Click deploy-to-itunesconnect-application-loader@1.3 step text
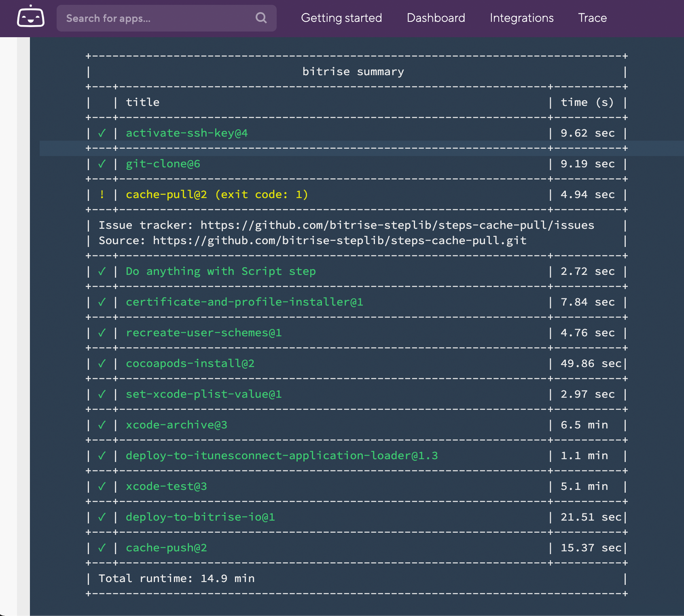 (x=282, y=456)
